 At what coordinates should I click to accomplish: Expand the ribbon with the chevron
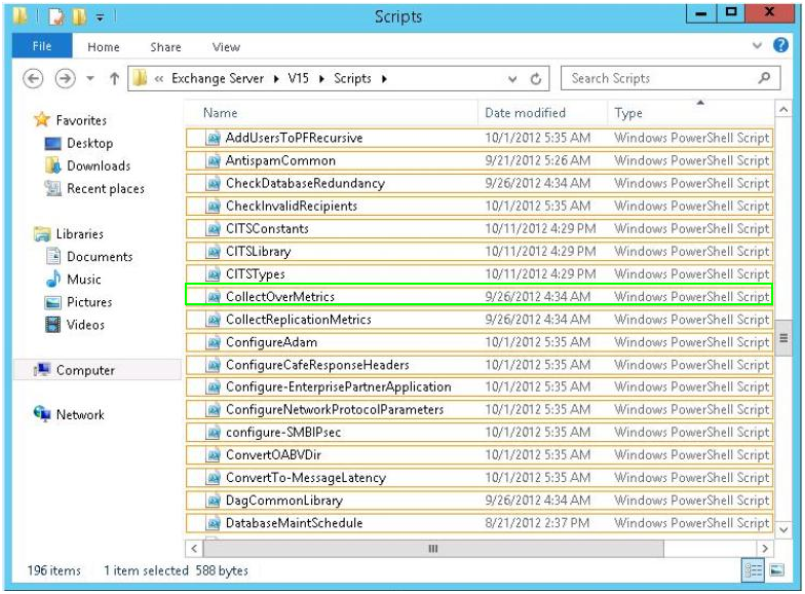(x=757, y=45)
